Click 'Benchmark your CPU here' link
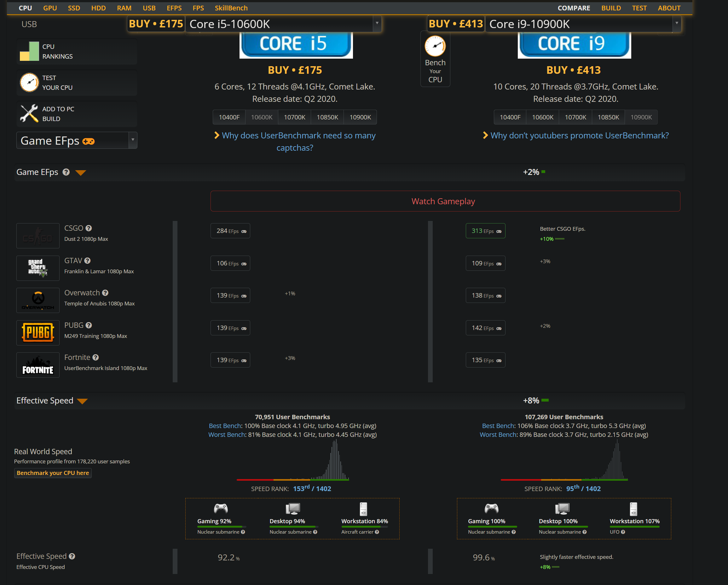728x585 pixels. 53,473
